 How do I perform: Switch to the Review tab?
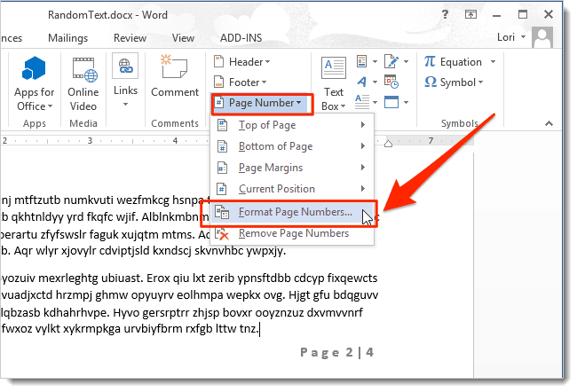point(130,38)
